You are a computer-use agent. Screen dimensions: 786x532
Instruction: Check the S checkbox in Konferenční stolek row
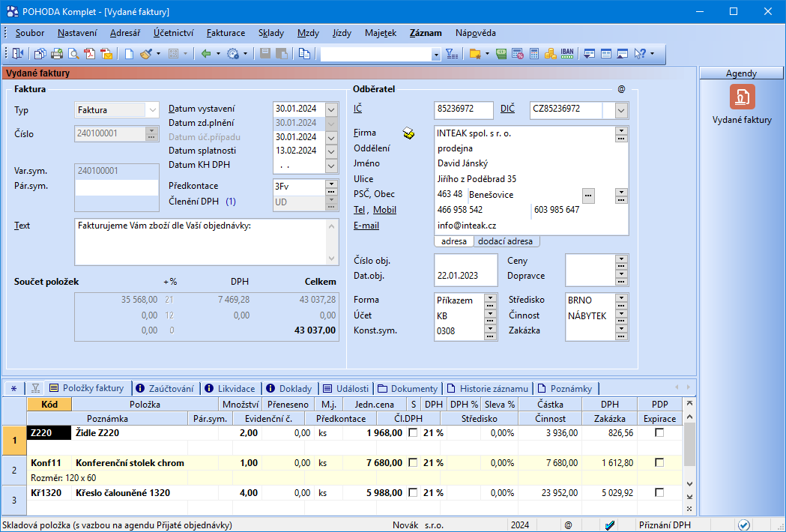413,463
